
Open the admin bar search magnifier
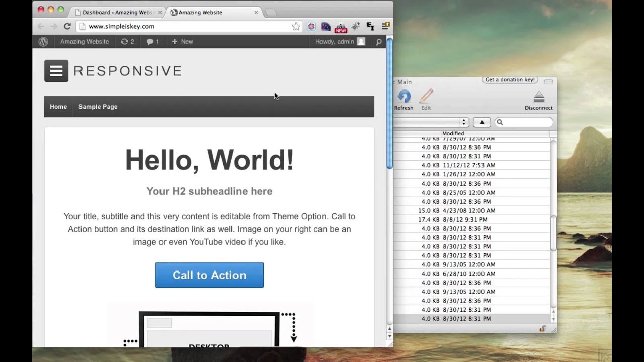coord(379,42)
